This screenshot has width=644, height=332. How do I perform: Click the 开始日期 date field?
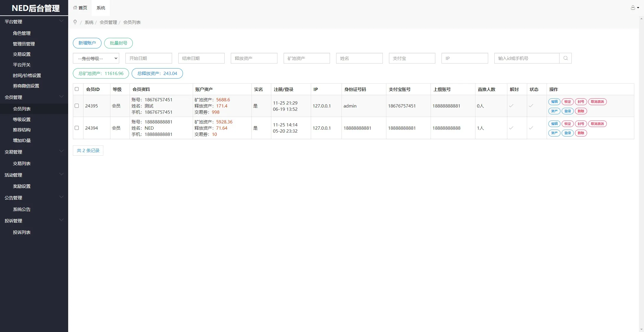coord(148,58)
